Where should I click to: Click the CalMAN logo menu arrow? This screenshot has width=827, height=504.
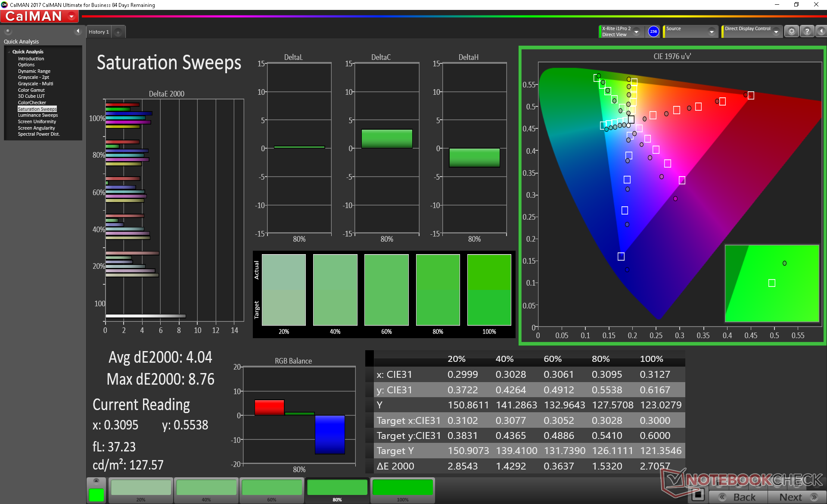[x=72, y=17]
